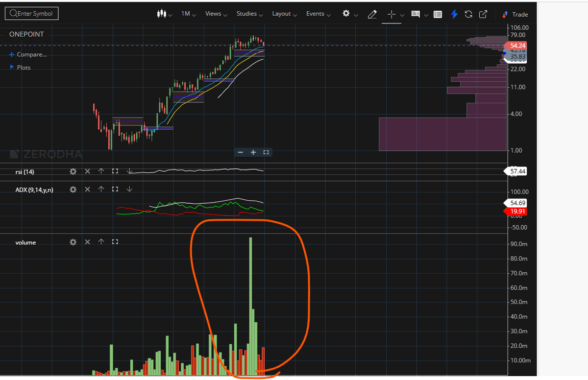Click the chart home/fit icon beside zoom buttons

click(266, 152)
